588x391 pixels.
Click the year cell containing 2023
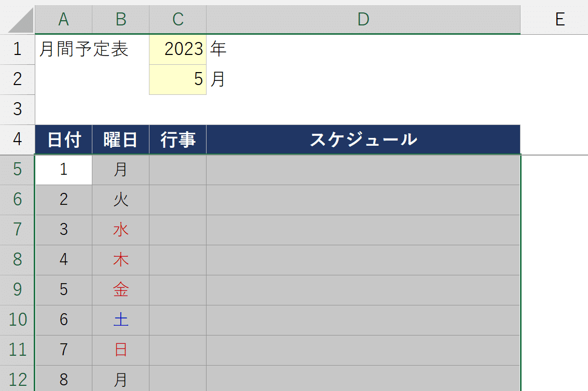coord(178,49)
